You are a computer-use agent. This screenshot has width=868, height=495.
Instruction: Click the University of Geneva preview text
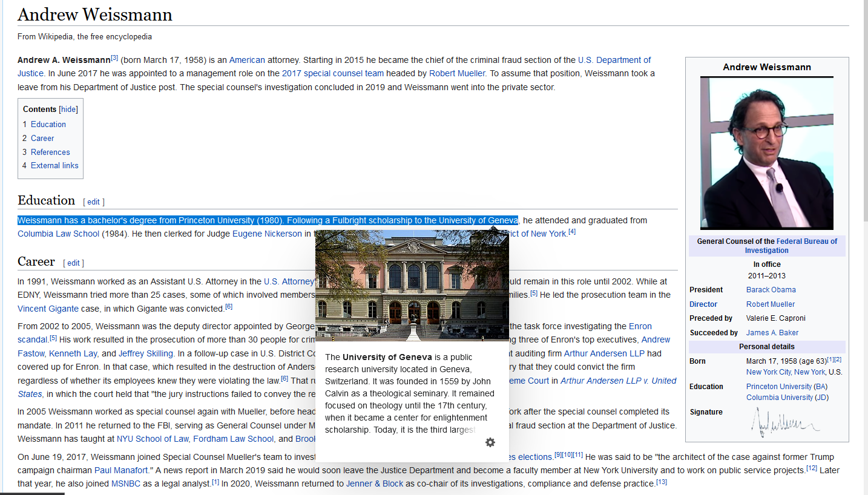coord(410,393)
